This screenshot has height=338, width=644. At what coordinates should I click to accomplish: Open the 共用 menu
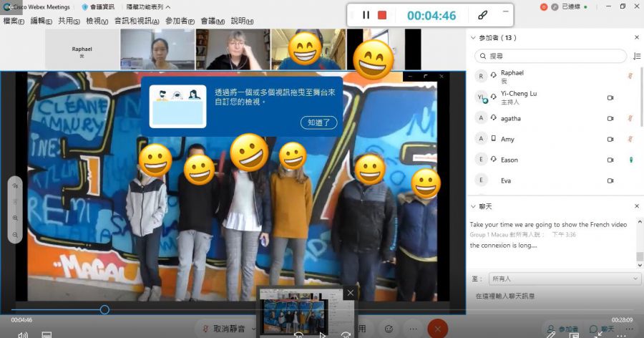(x=69, y=21)
